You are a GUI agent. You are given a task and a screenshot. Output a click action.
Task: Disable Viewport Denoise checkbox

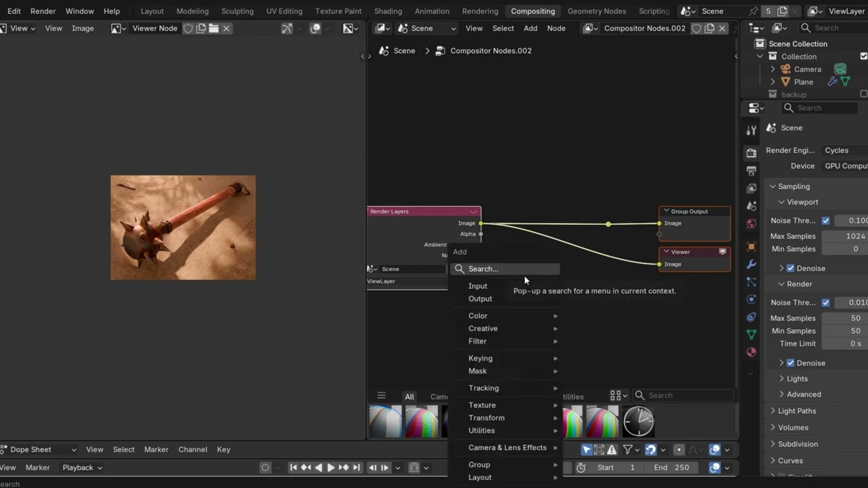pos(790,268)
